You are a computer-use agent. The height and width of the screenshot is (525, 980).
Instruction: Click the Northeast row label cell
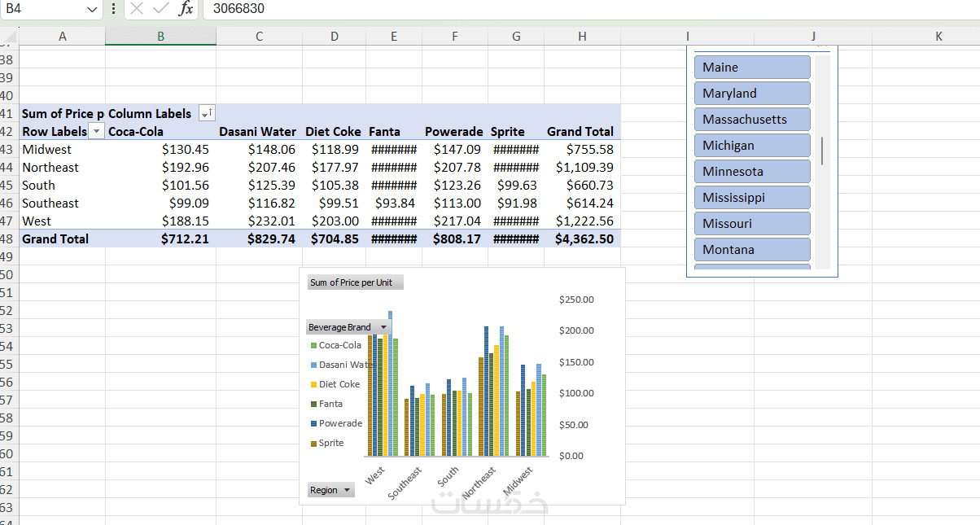click(x=63, y=167)
